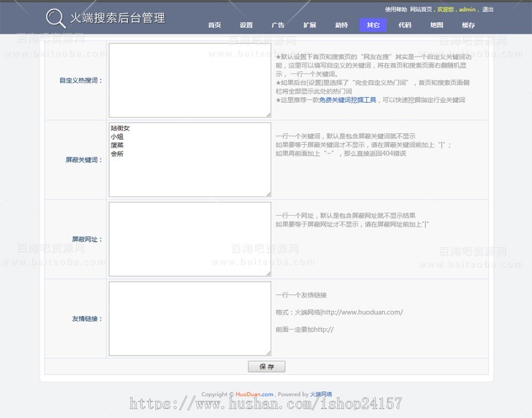
Task: Focus the 屏蔽网址 text area
Action: click(x=190, y=239)
